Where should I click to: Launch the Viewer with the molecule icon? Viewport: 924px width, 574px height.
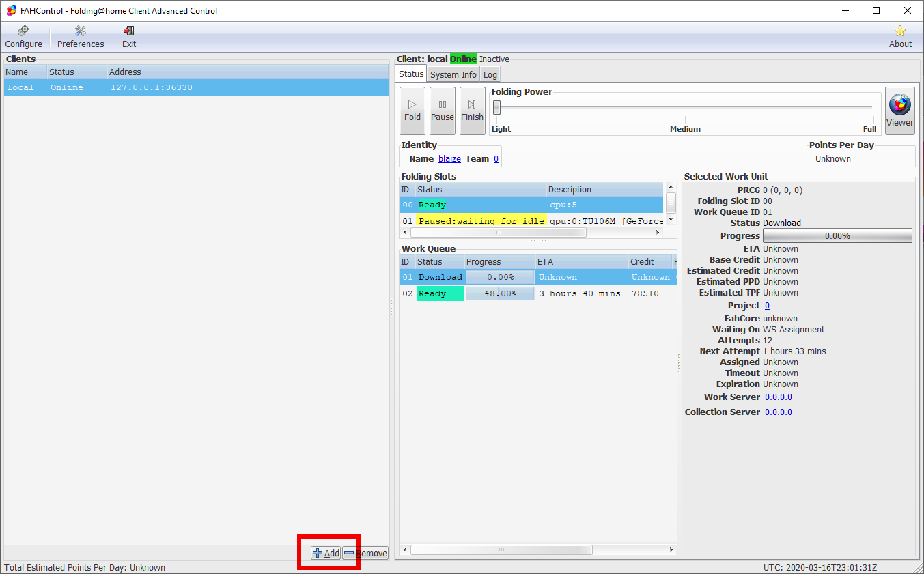(x=900, y=111)
